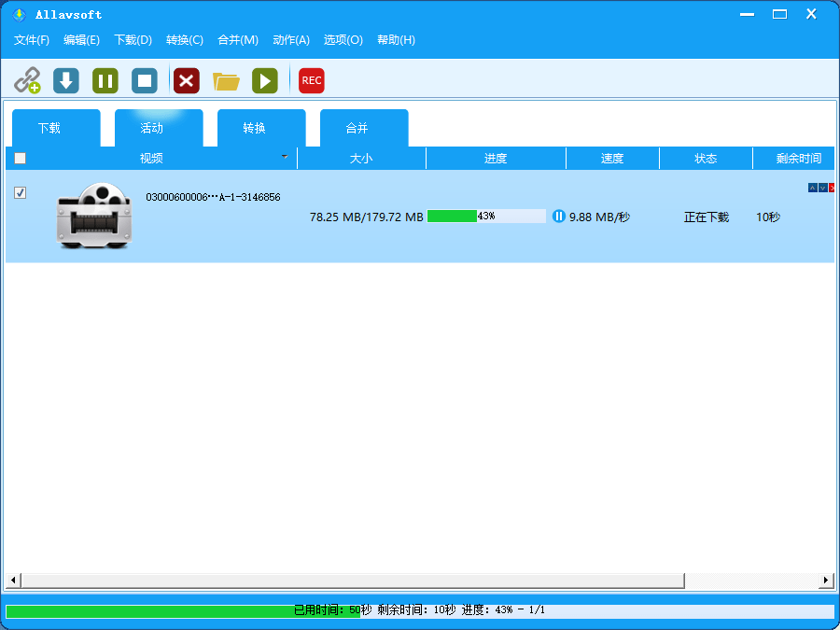840x630 pixels.
Task: Click the 10秒 remaining time cell
Action: tap(768, 217)
